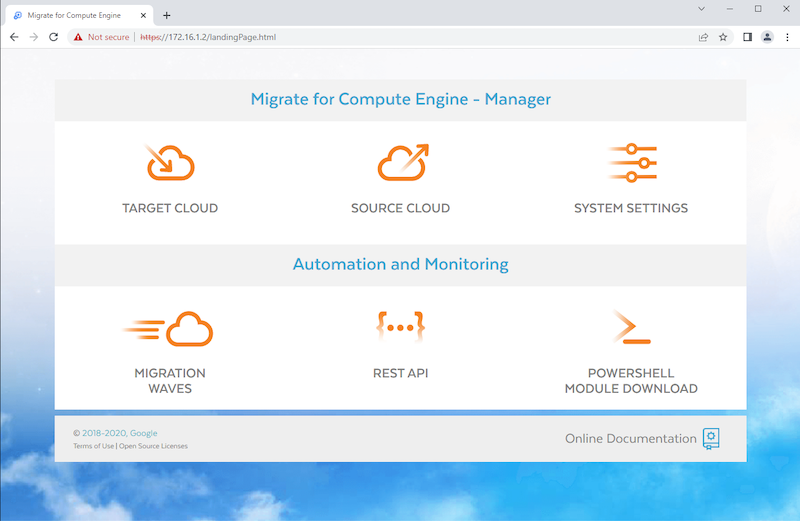Open the Source Cloud upload icon
Screen dimensions: 800x521
pos(401,162)
